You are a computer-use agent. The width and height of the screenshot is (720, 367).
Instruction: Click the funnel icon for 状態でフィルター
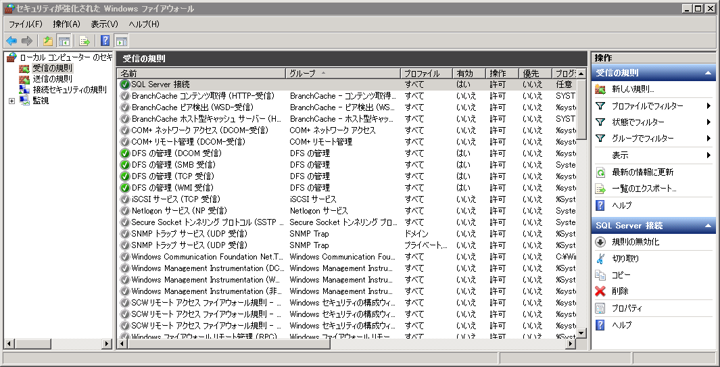600,122
